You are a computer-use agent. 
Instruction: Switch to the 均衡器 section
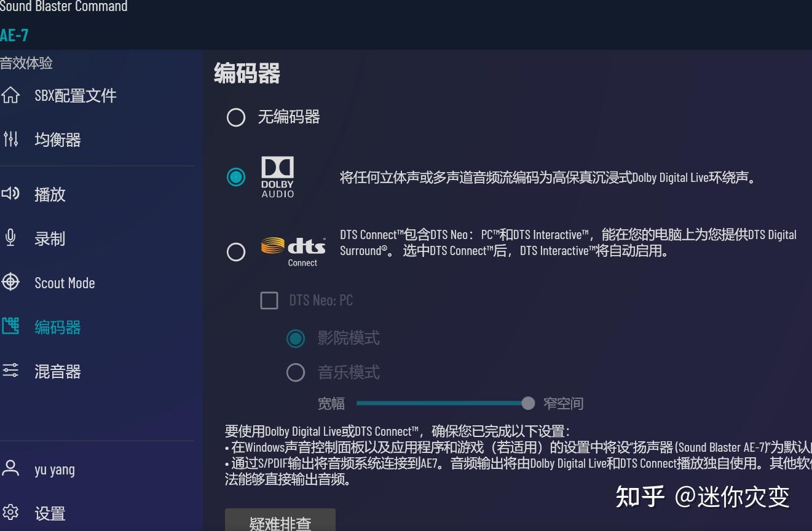[57, 140]
